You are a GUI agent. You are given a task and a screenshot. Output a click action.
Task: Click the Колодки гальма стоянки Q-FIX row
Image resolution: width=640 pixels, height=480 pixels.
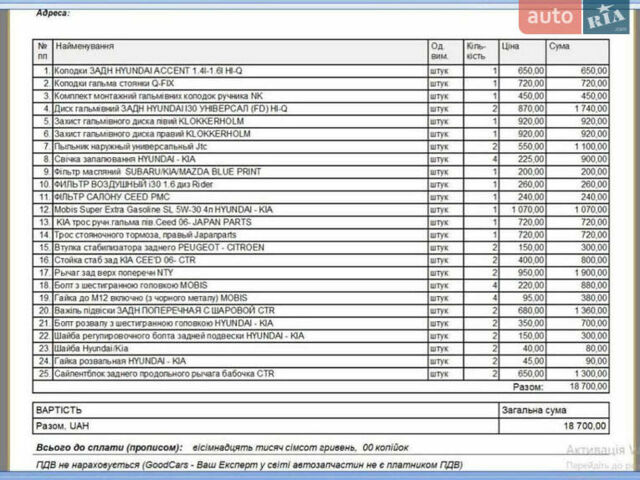pos(123,83)
